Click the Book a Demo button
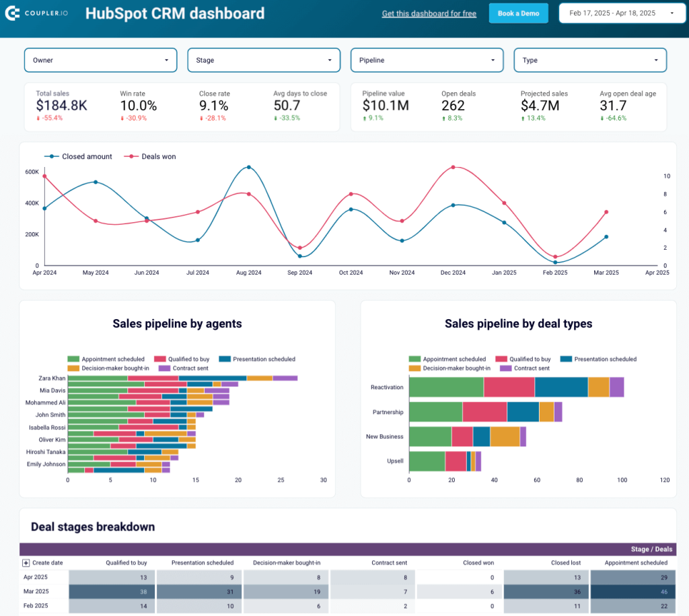Viewport: 689px width, 616px height. coord(519,13)
